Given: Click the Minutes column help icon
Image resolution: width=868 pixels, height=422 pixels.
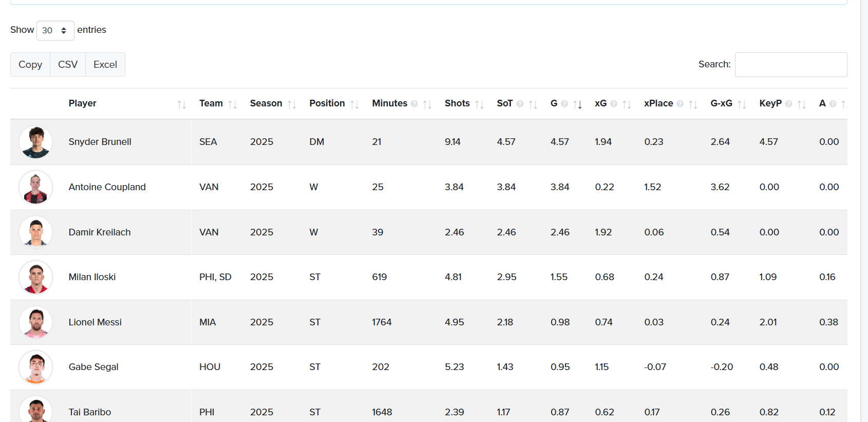Looking at the screenshot, I should pyautogui.click(x=414, y=104).
